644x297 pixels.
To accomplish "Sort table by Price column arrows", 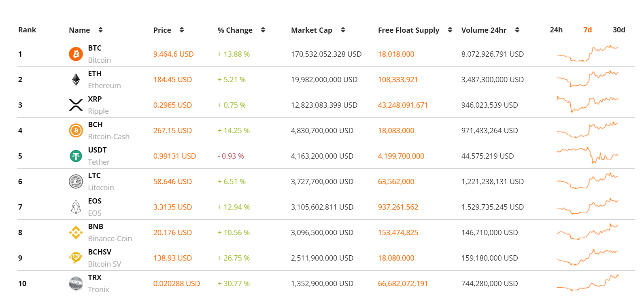I will pos(182,30).
